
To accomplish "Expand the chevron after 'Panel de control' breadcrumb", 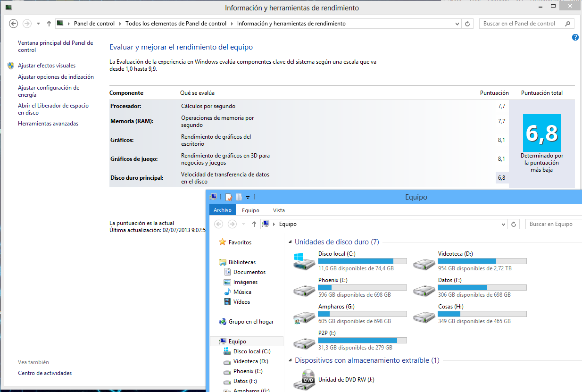I will 120,24.
